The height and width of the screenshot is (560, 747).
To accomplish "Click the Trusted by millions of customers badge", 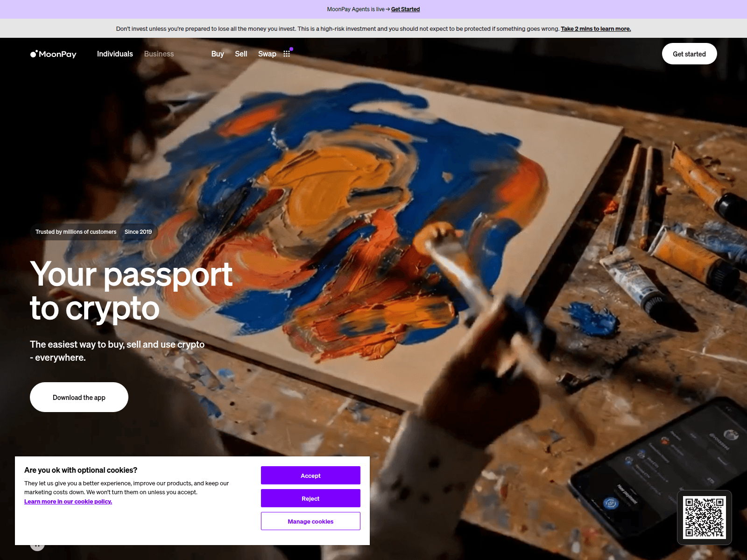I will tap(76, 232).
